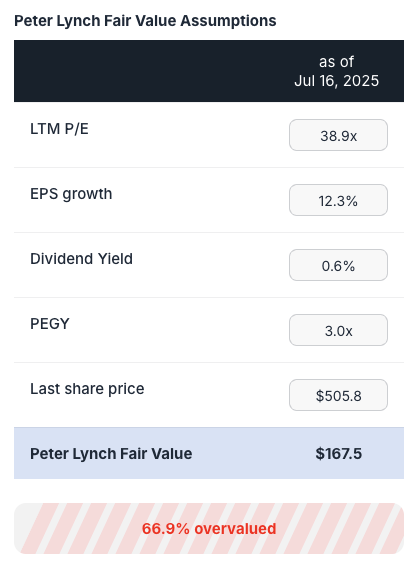
Task: Click the red overvalued percentage text
Action: (x=209, y=529)
